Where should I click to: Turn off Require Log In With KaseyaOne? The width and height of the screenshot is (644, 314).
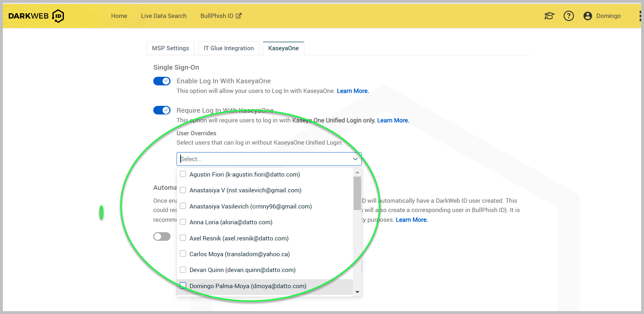click(162, 110)
